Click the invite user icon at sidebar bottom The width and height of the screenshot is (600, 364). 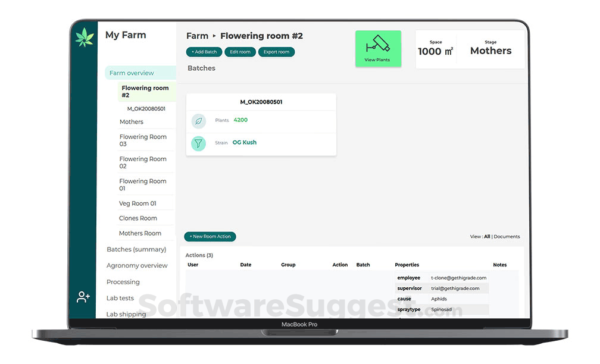[83, 296]
